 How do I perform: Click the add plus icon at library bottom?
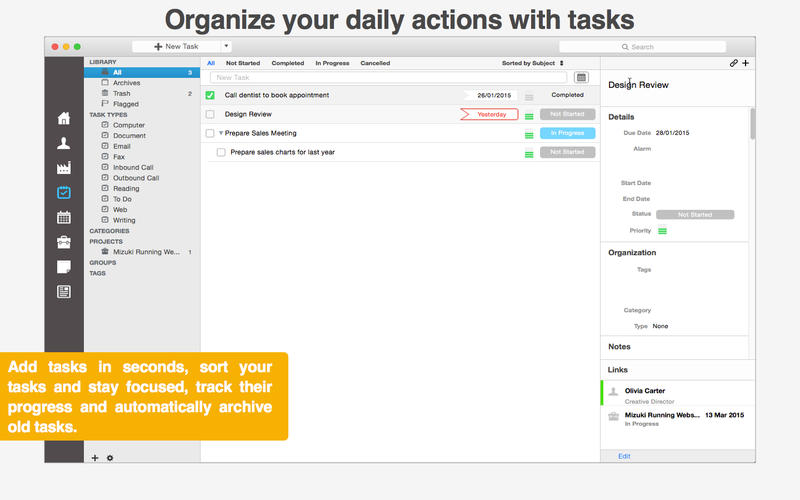point(95,458)
